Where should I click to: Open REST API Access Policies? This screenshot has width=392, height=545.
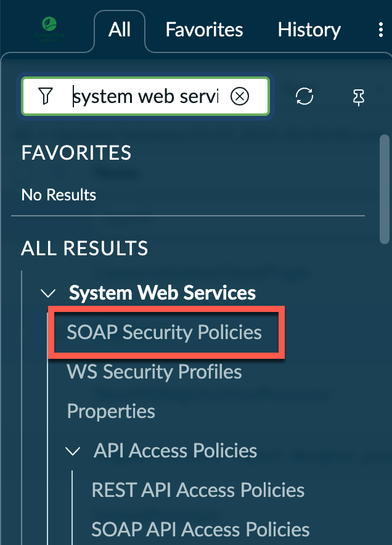point(198,490)
